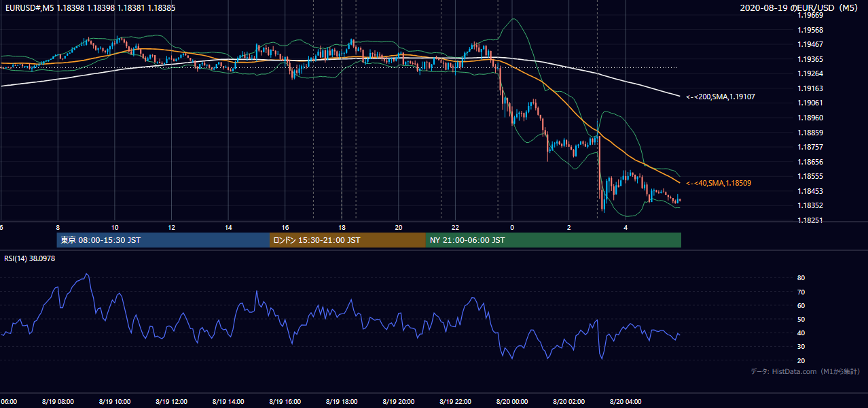Click the RSI(14) 38.0978 indicator label
The image size is (868, 408).
tap(30, 258)
